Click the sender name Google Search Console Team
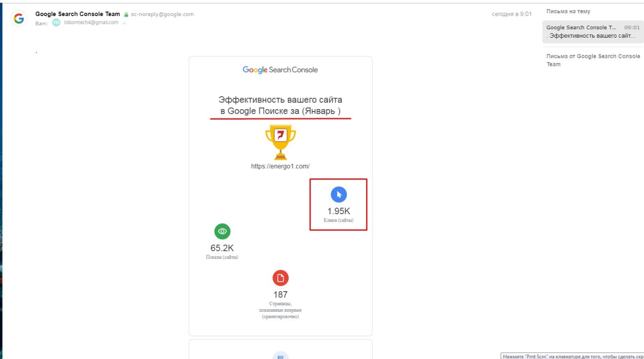This screenshot has width=644, height=359. point(77,14)
